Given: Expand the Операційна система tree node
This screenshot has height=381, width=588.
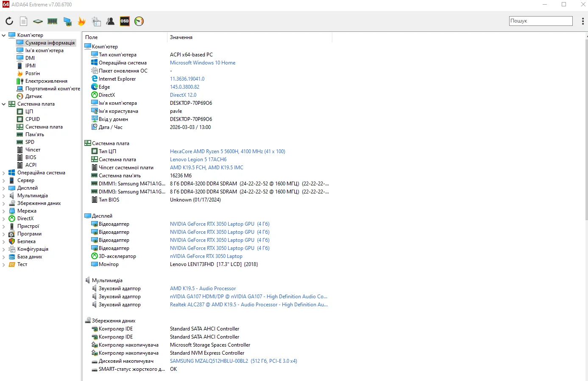Looking at the screenshot, I should click(4, 173).
